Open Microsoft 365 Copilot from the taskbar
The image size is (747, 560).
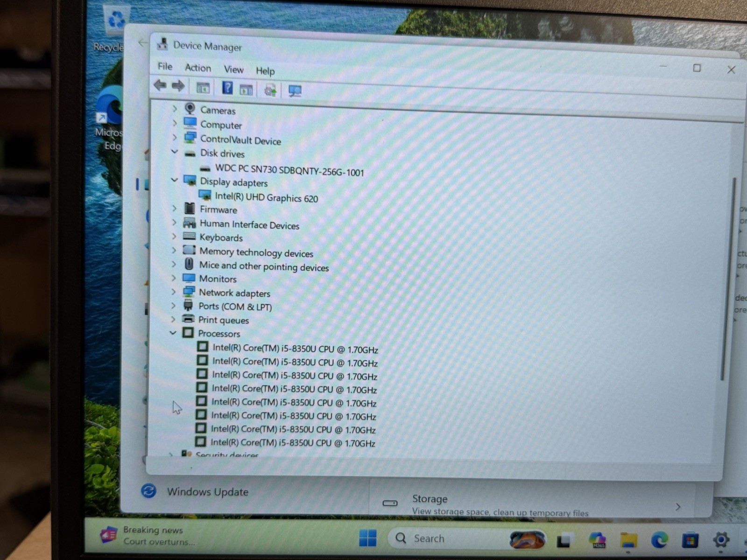coord(597,540)
